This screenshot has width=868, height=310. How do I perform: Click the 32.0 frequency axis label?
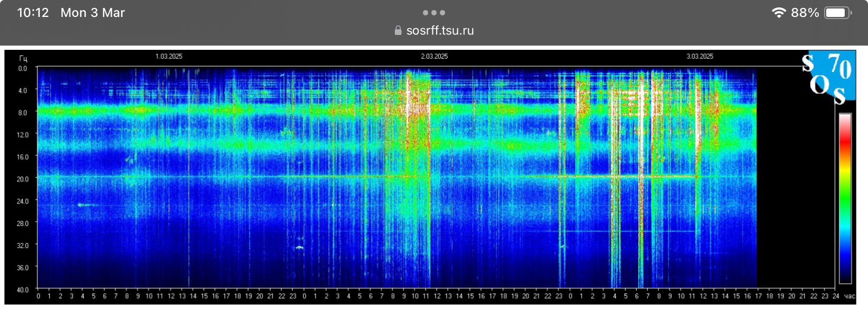coord(23,245)
